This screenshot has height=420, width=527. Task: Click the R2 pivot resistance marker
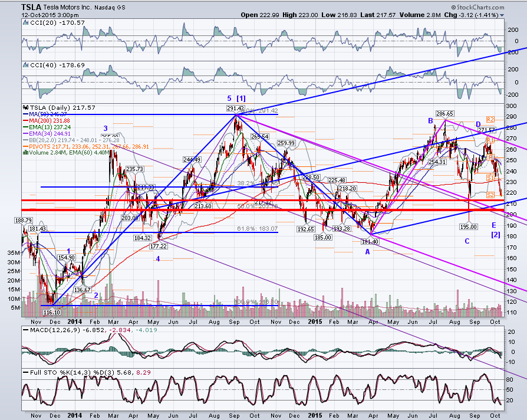[490, 119]
